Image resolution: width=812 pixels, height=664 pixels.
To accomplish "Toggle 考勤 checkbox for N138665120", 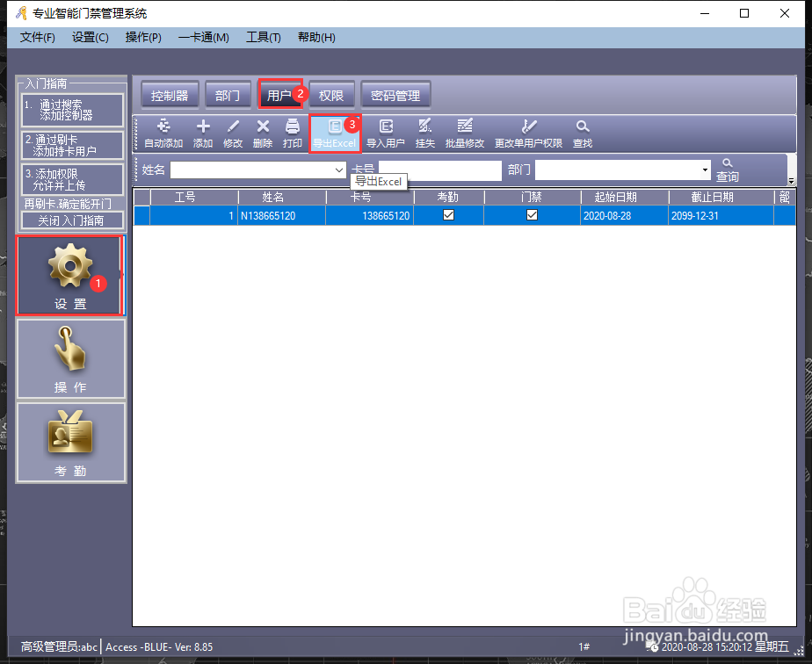I will tap(448, 215).
